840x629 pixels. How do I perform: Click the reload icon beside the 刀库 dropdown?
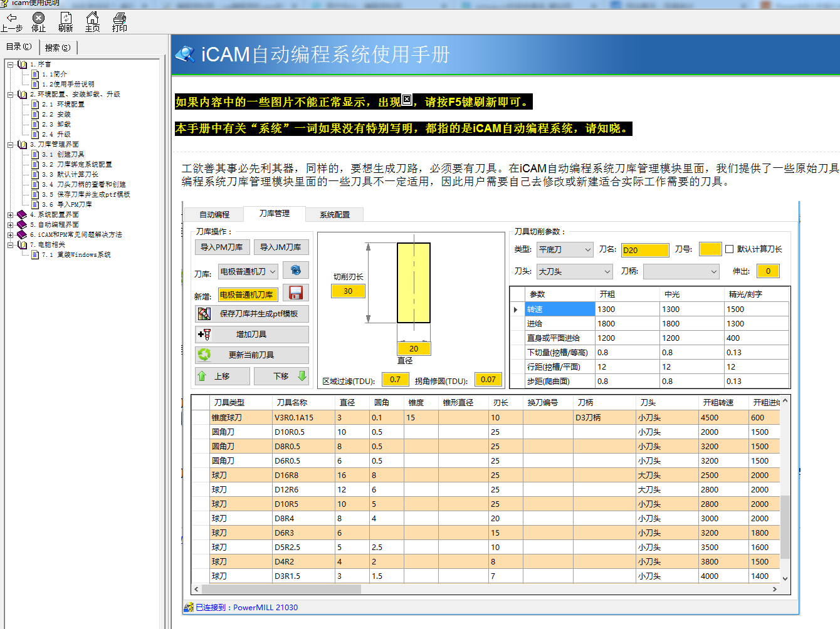click(296, 270)
